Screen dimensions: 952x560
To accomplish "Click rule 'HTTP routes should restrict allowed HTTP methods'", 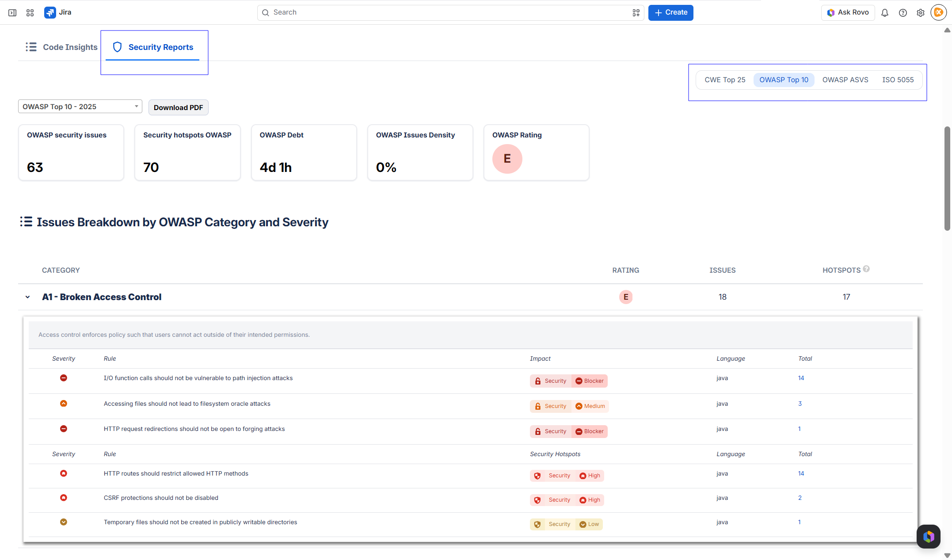I will click(176, 473).
